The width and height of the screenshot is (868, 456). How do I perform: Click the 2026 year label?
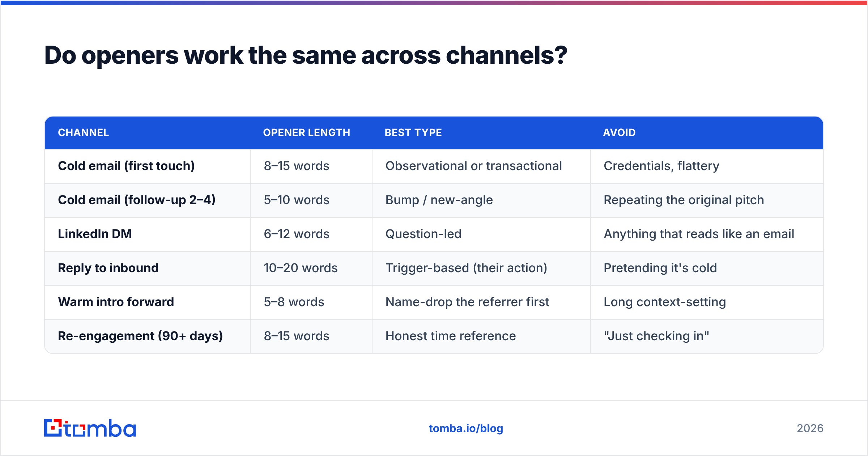(x=810, y=428)
